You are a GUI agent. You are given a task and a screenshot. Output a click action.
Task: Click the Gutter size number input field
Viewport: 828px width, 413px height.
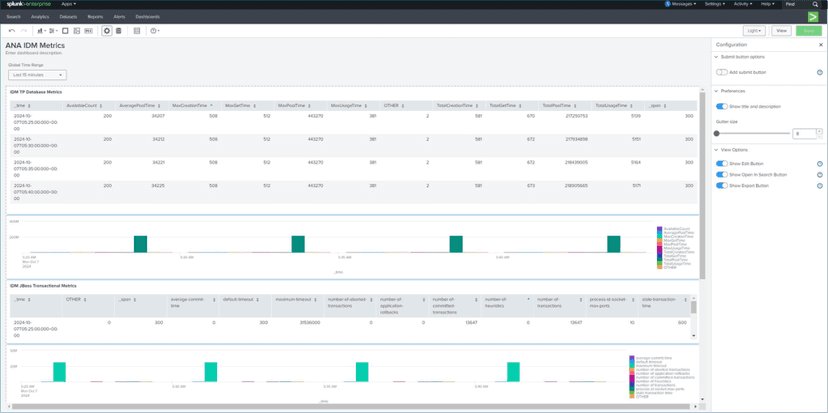804,133
